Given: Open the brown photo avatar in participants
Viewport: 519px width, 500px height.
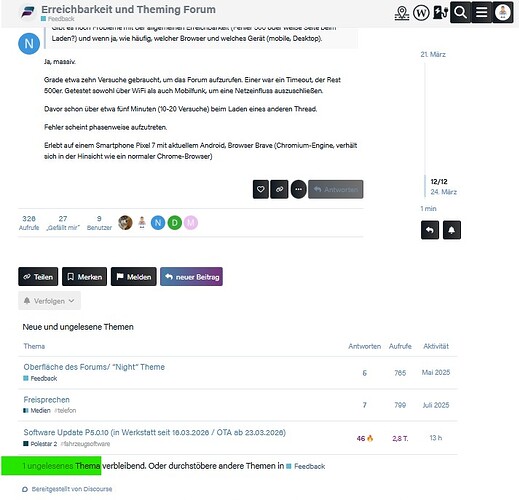Looking at the screenshot, I should point(125,223).
